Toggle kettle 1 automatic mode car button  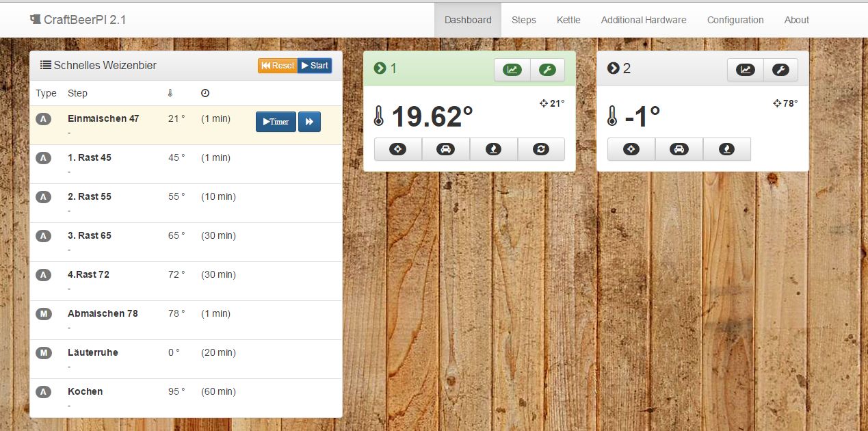click(x=445, y=149)
